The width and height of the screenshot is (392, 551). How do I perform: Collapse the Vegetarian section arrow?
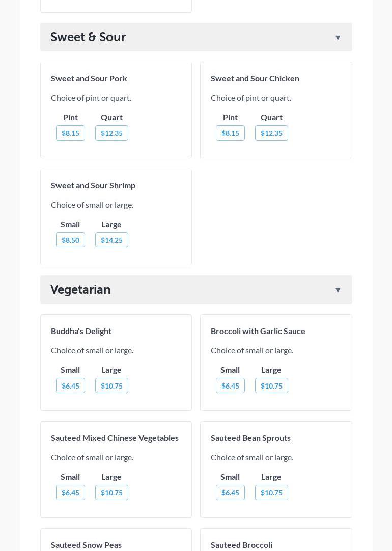(338, 290)
